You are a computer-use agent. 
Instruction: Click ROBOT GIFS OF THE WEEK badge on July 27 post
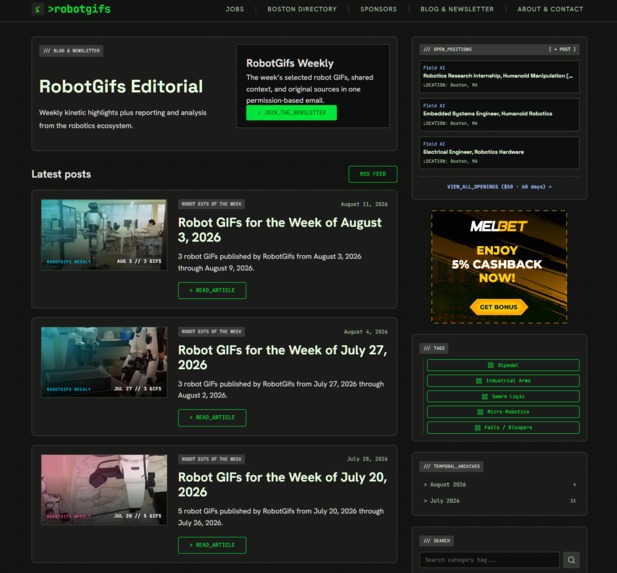pyautogui.click(x=211, y=331)
